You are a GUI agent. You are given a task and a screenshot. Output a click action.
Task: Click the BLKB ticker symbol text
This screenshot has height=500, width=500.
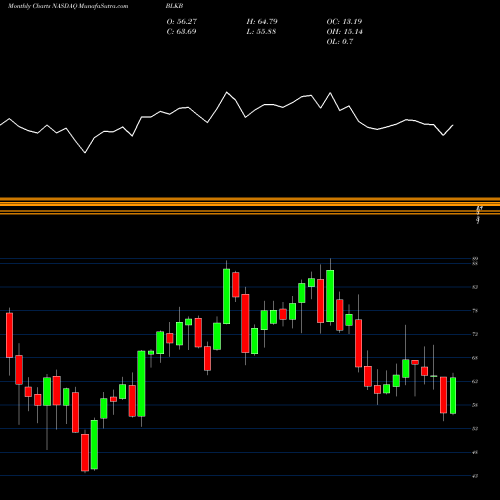(174, 6)
